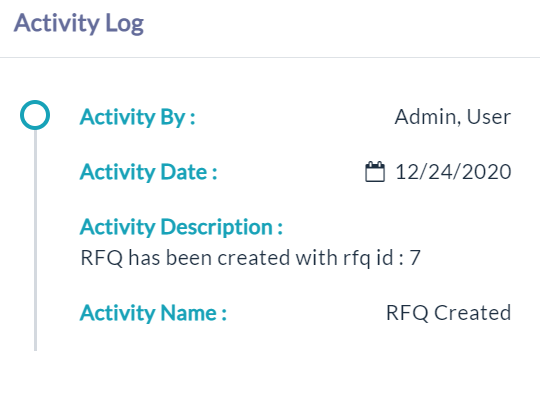Screen dimensions: 540x420
Task: Click the word Created in Activity Name value
Action: [472, 313]
